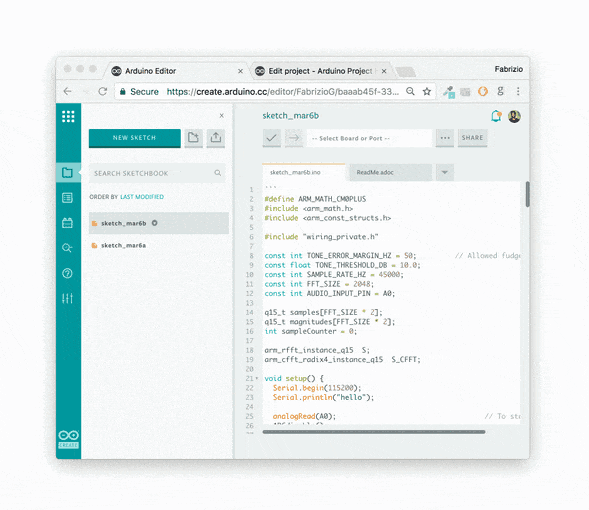Viewport: 589px width, 510px height.
Task: Open the Examples list sidebar icon
Action: [68, 198]
